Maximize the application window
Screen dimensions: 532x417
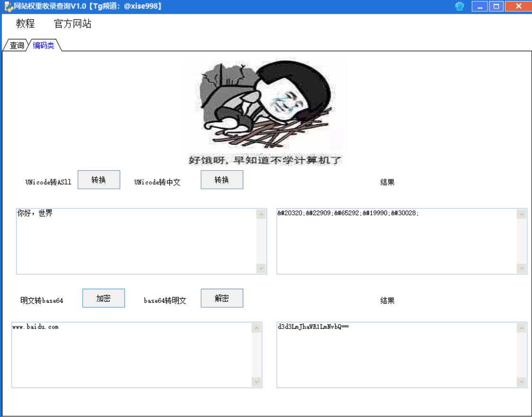tap(496, 6)
